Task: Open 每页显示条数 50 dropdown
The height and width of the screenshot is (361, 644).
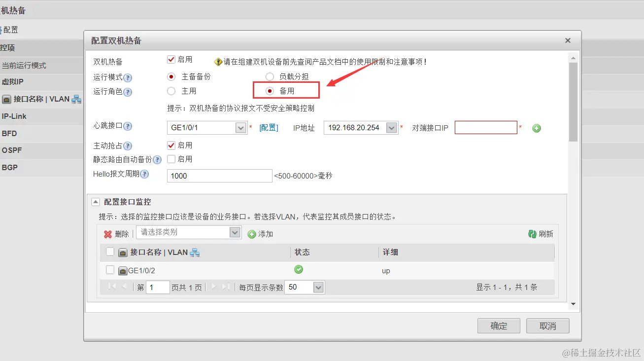Action: pyautogui.click(x=318, y=287)
